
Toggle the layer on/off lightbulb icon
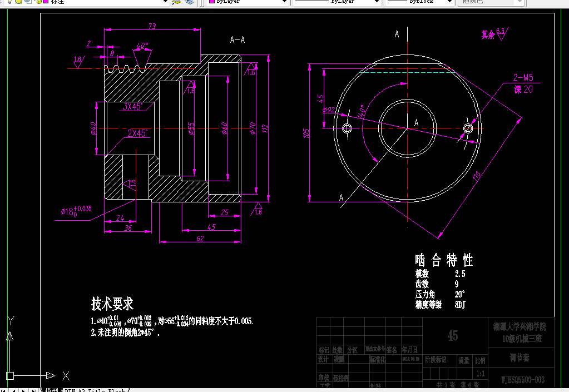tap(10, 2)
